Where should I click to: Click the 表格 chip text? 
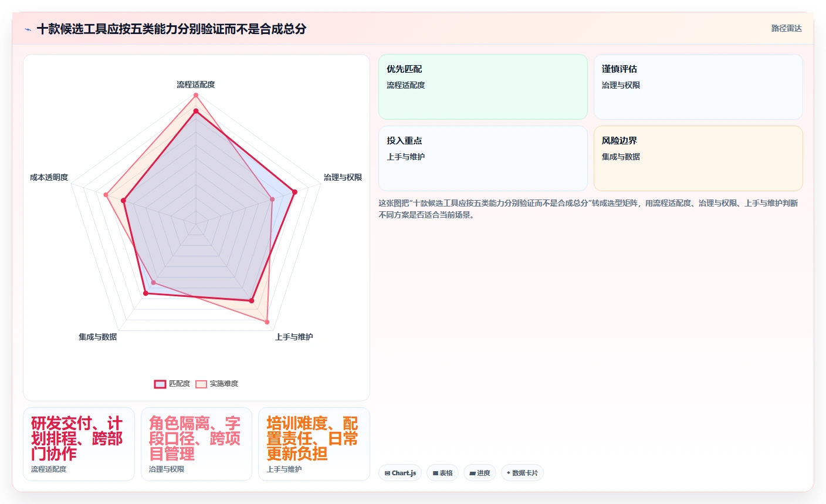pyautogui.click(x=446, y=473)
